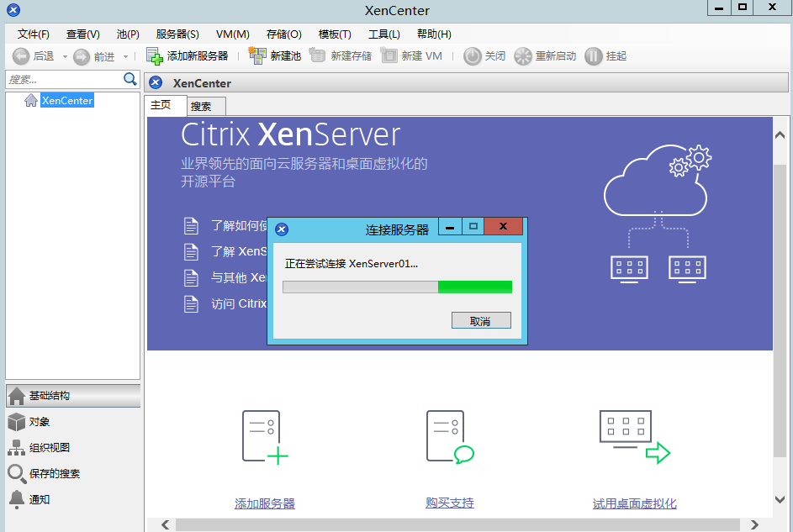Click horizontal scrollbar right arrow
This screenshot has width=793, height=532.
coord(754,524)
